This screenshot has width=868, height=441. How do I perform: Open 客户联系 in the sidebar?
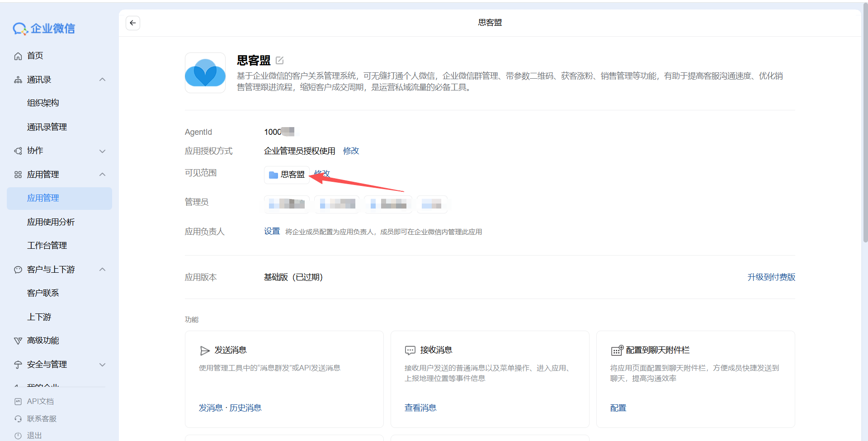(43, 293)
